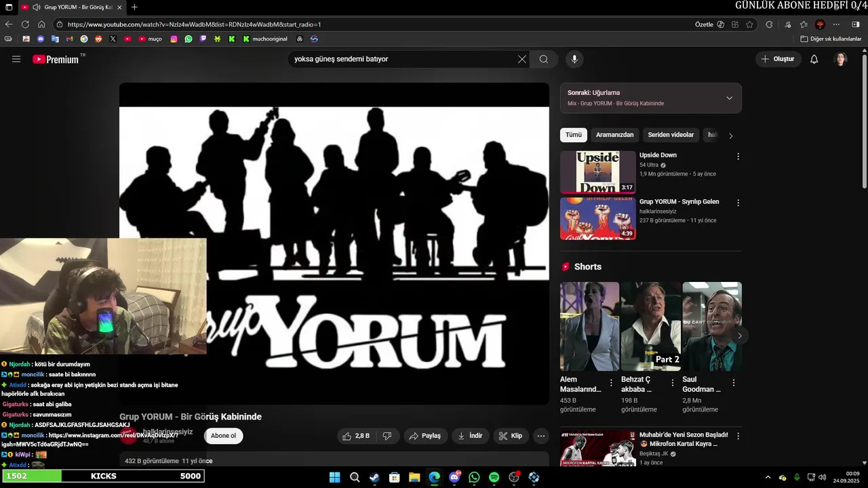Open the Upside Down video thumbnail
This screenshot has width=868, height=488.
[x=598, y=172]
